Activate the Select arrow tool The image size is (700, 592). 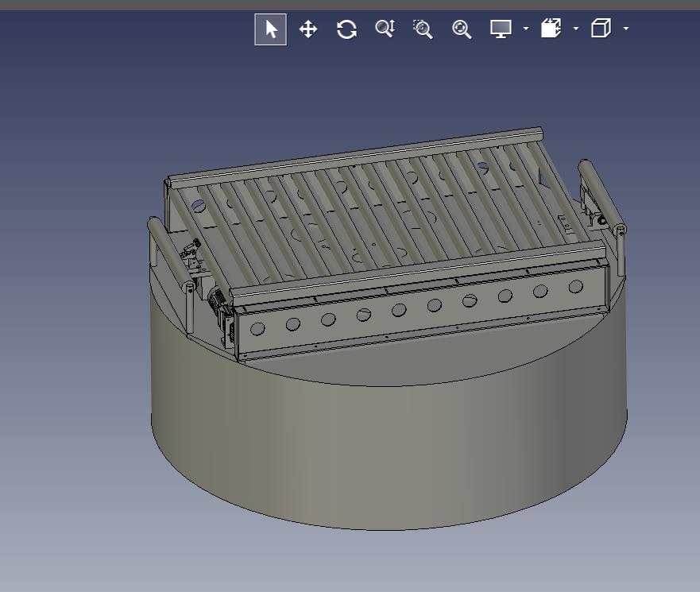pyautogui.click(x=270, y=29)
